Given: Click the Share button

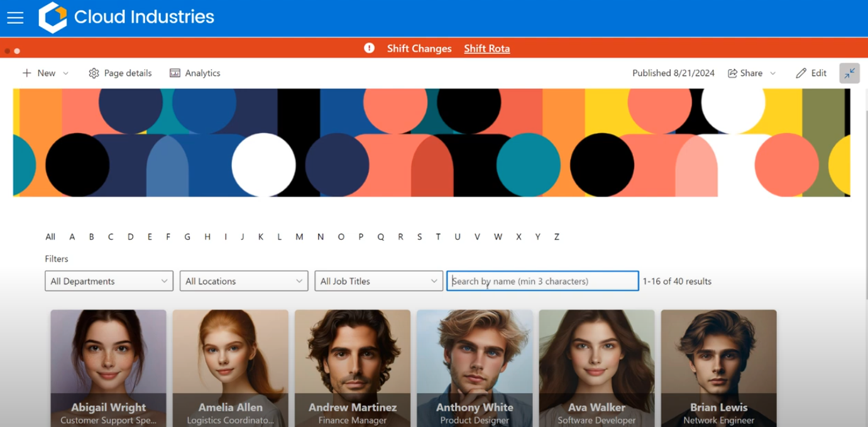Looking at the screenshot, I should 745,73.
